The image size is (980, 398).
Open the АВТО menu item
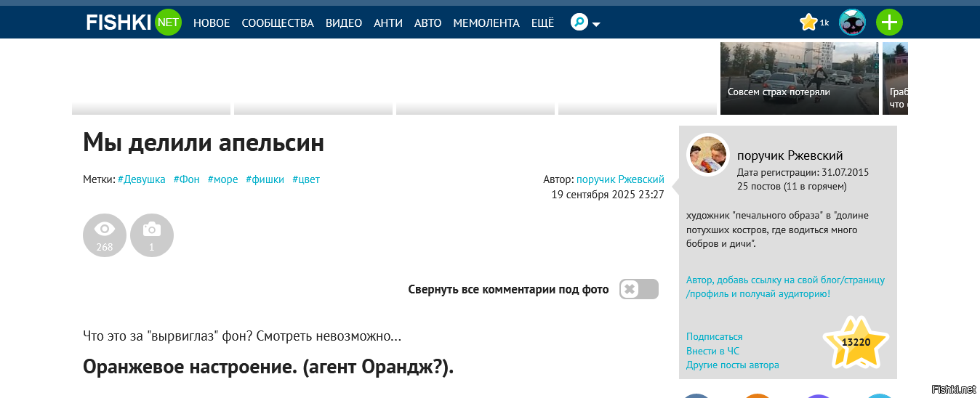428,23
